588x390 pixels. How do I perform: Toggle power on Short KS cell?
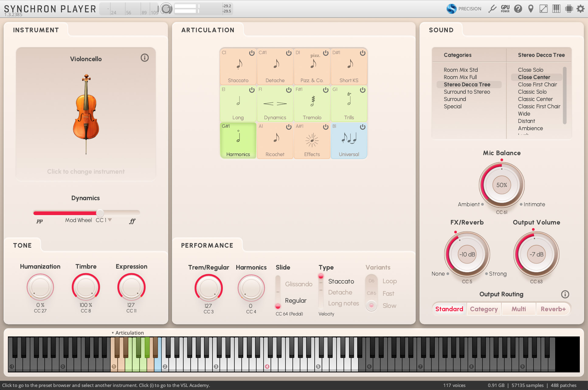point(363,53)
